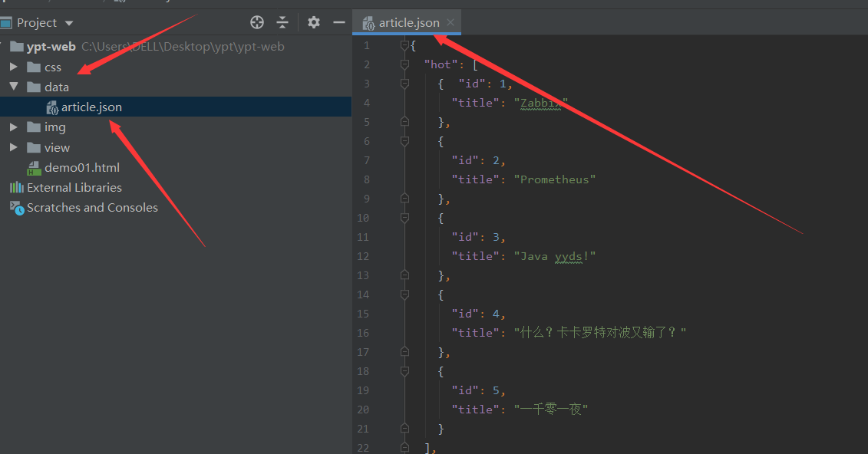This screenshot has width=868, height=454.
Task: Expand the css folder arrow
Action: [x=14, y=67]
